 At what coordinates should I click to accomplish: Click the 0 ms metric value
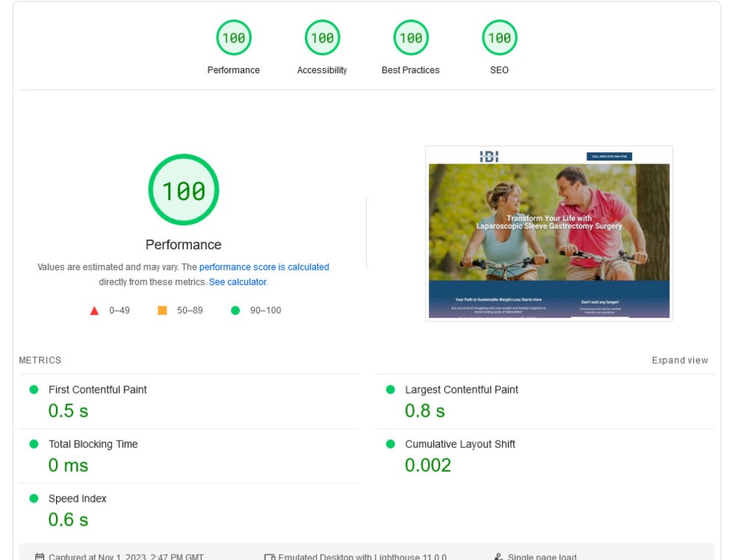(x=68, y=465)
